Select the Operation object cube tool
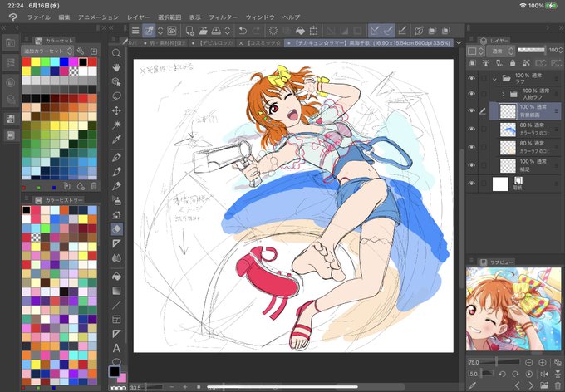The width and height of the screenshot is (565, 392). pos(116,81)
